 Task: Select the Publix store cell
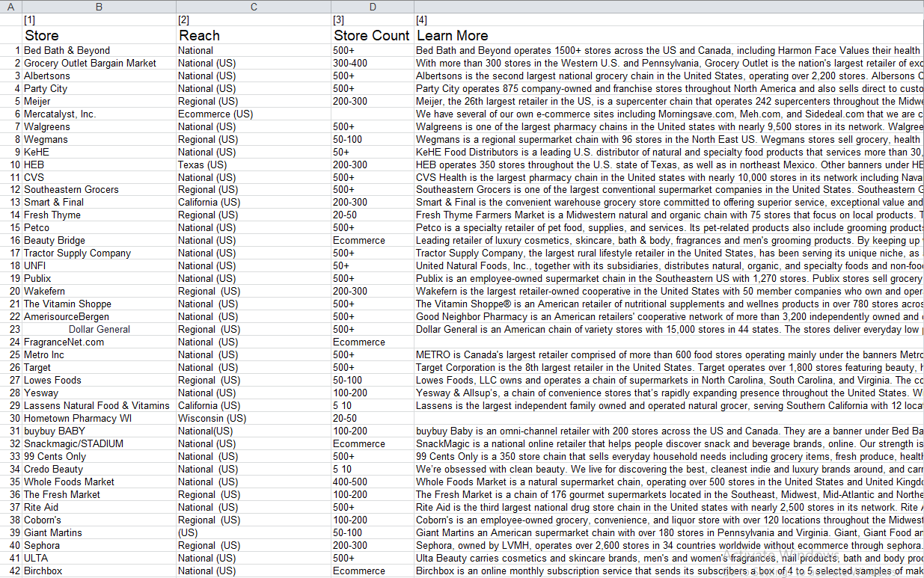[99, 279]
